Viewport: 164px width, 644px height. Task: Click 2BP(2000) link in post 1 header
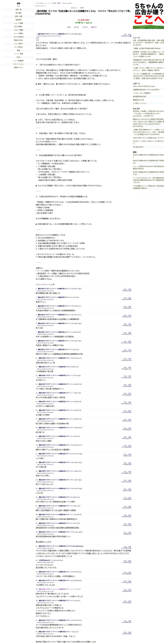[x=58, y=36]
